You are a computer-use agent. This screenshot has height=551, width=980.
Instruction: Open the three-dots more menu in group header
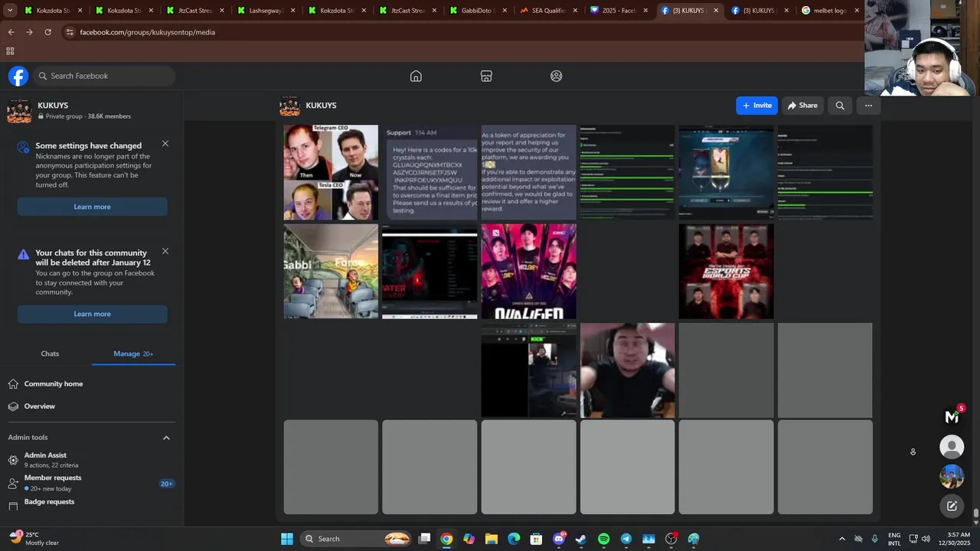pos(868,106)
